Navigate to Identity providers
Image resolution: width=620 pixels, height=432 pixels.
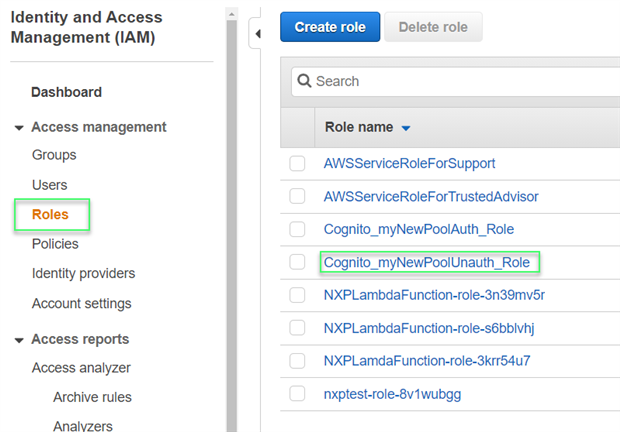coord(83,274)
